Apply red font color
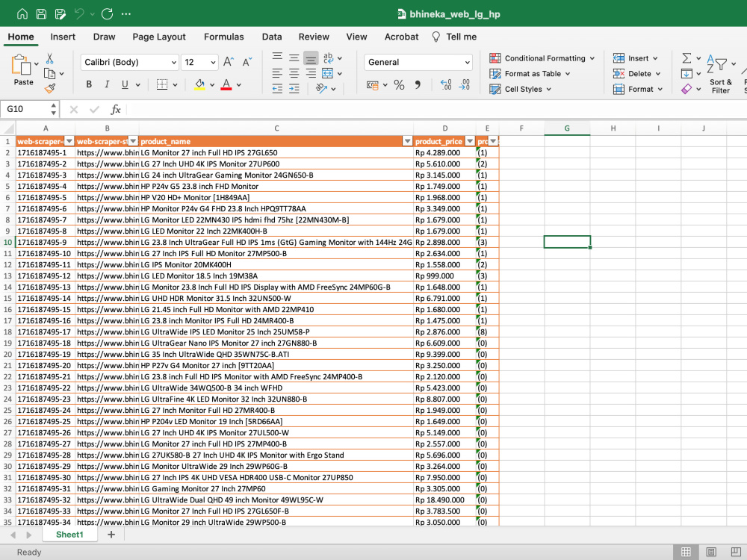This screenshot has height=560, width=747. (x=226, y=85)
